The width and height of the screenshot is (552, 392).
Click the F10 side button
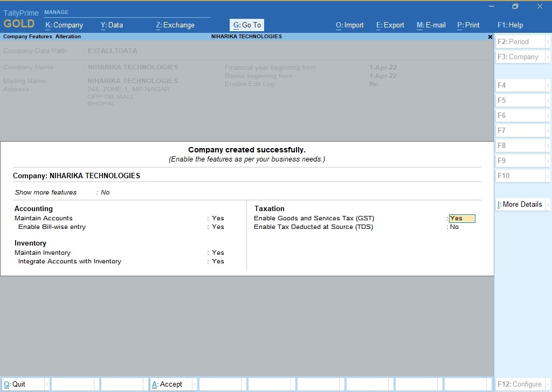click(520, 176)
